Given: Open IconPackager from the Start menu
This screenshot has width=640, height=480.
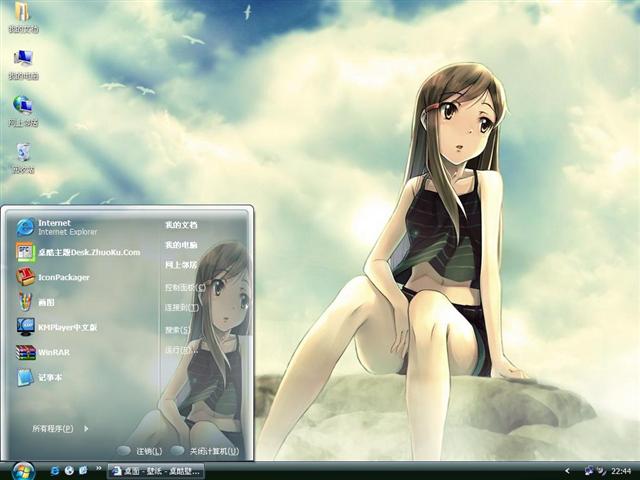Looking at the screenshot, I should (x=60, y=277).
